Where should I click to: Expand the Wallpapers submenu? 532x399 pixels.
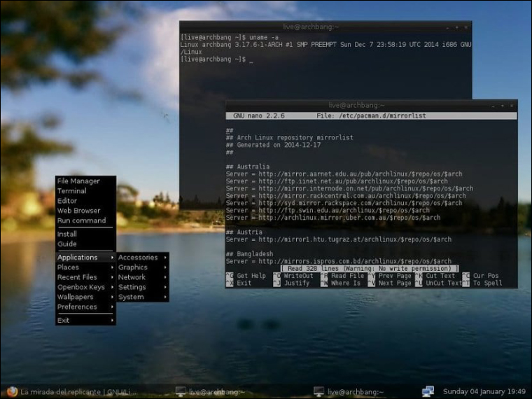85,297
